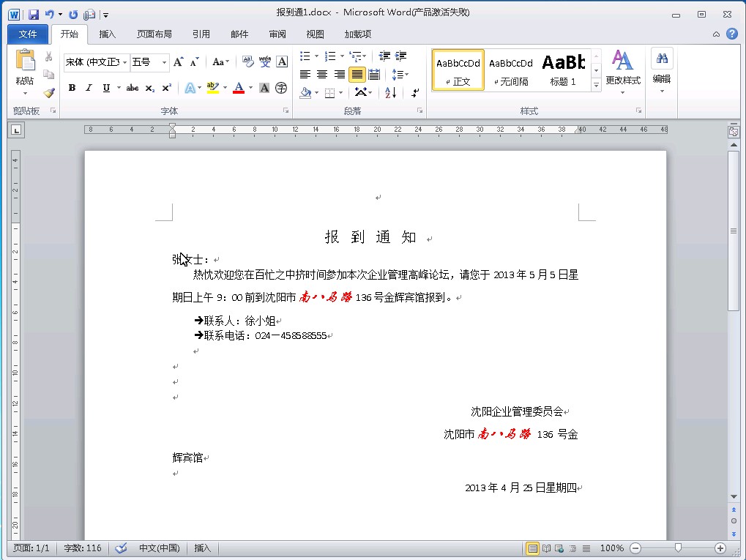Click the Grow Font icon
The width and height of the screenshot is (746, 560).
click(178, 62)
